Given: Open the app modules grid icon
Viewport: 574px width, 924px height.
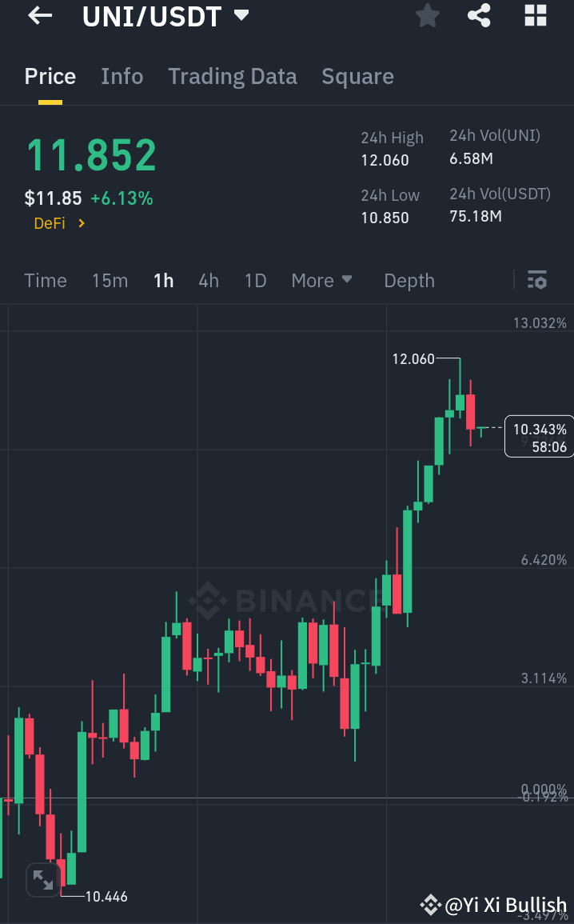Looking at the screenshot, I should 534,15.
